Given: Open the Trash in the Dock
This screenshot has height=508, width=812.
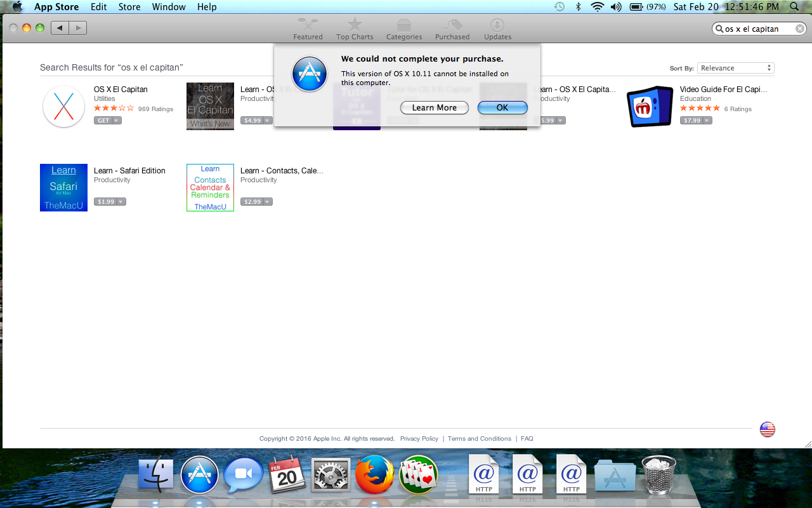Looking at the screenshot, I should [659, 475].
